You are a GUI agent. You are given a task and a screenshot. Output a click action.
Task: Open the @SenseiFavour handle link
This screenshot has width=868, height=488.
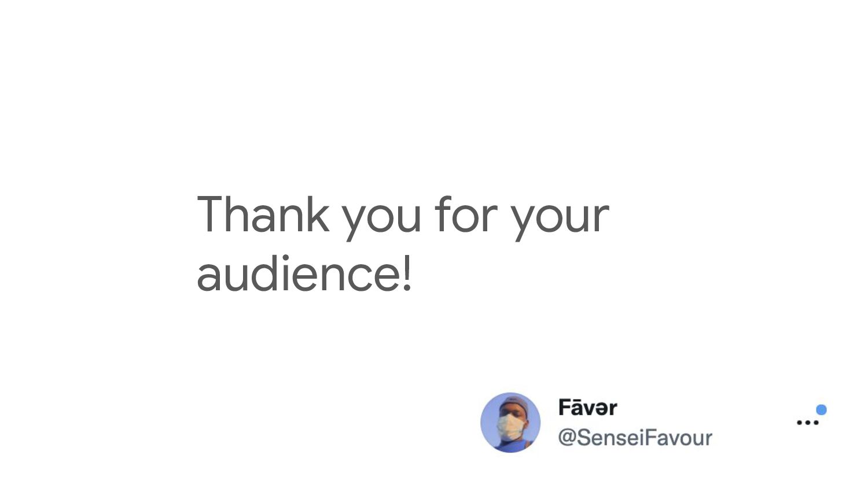point(635,438)
